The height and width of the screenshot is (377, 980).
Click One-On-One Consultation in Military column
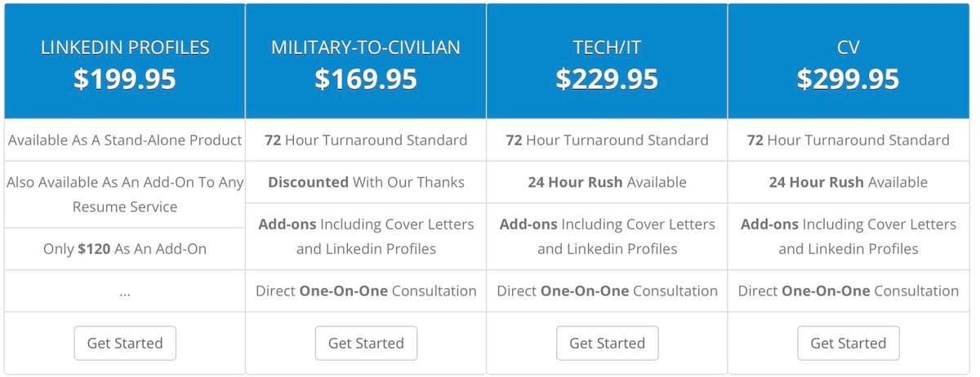tap(366, 291)
